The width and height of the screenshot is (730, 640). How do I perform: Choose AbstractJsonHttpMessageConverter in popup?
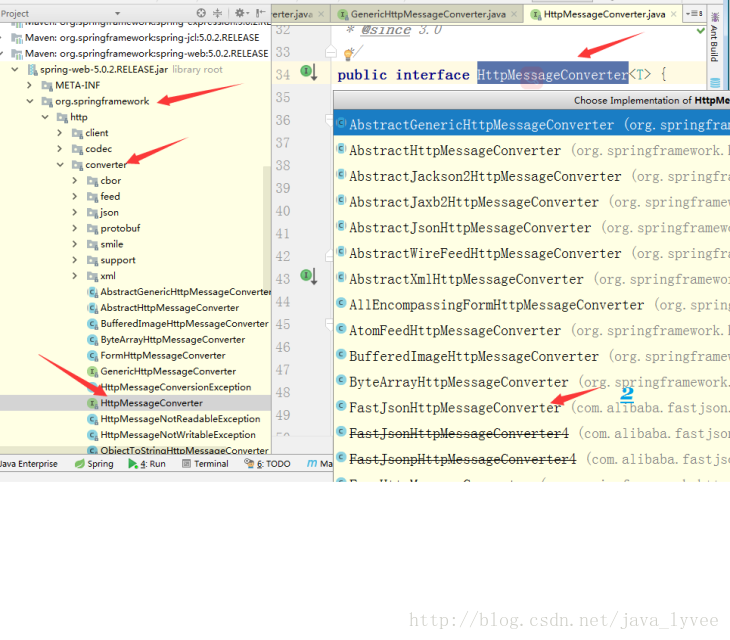tap(531, 228)
